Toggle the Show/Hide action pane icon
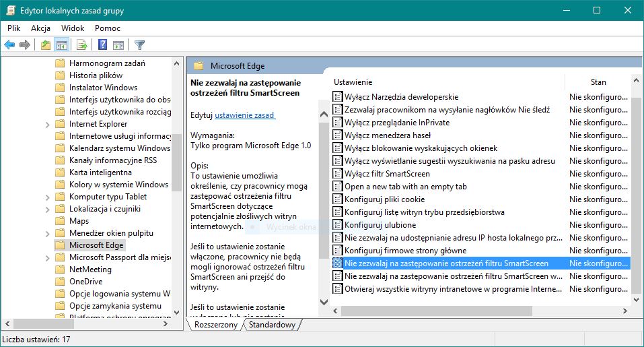The width and height of the screenshot is (644, 347). click(x=118, y=45)
